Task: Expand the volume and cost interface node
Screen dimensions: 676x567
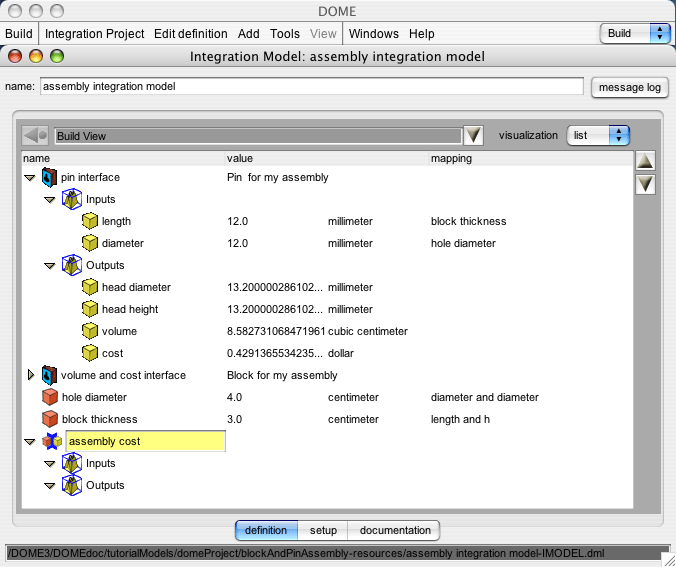Action: pyautogui.click(x=31, y=375)
